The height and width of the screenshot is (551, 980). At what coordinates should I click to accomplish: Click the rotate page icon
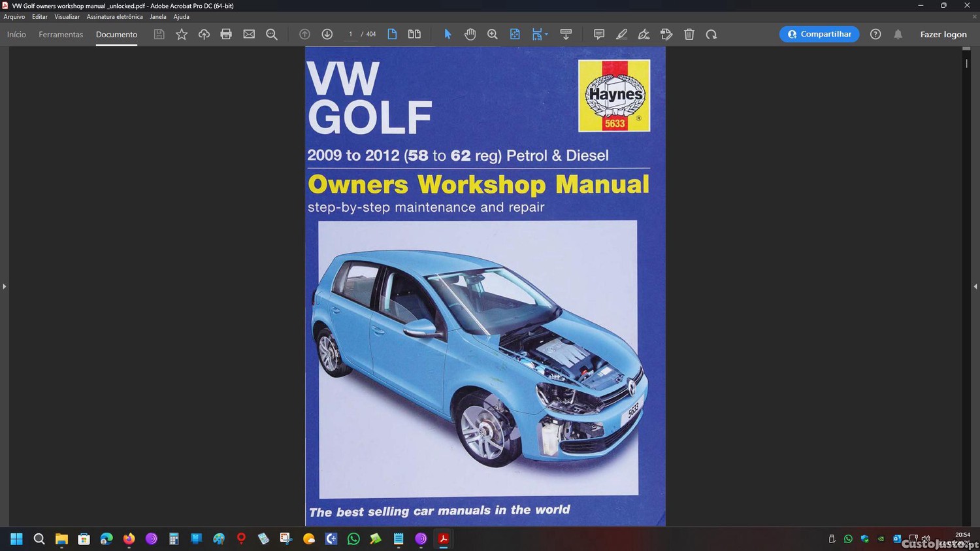711,35
